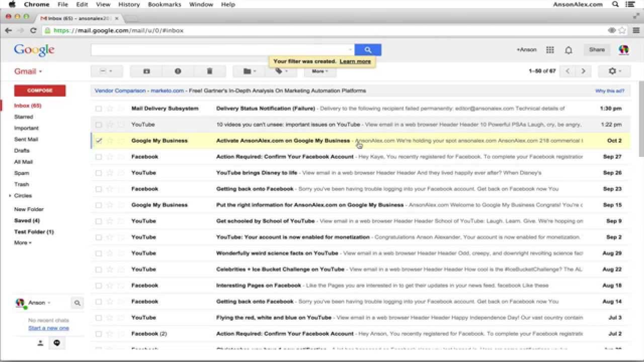
Task: Select the Mail Delivery Subsystem email checkbox
Action: (x=99, y=109)
